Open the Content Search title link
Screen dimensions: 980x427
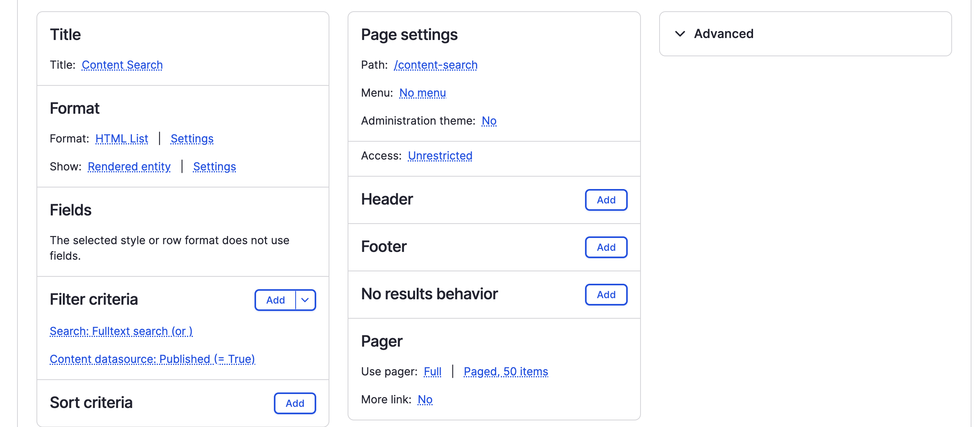tap(122, 65)
